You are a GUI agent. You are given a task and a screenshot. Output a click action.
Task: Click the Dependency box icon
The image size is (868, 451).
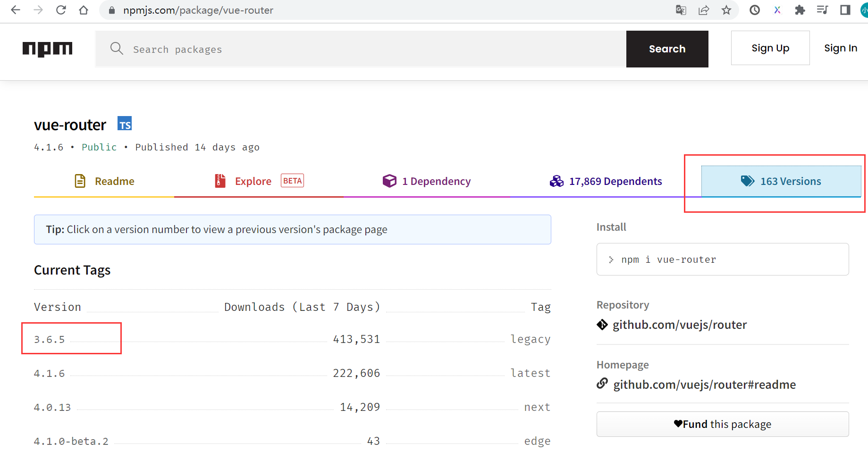(x=389, y=181)
